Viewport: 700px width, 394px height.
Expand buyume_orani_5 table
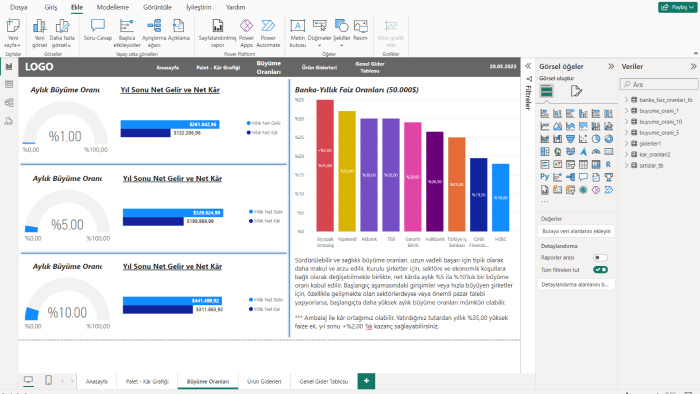tap(626, 133)
